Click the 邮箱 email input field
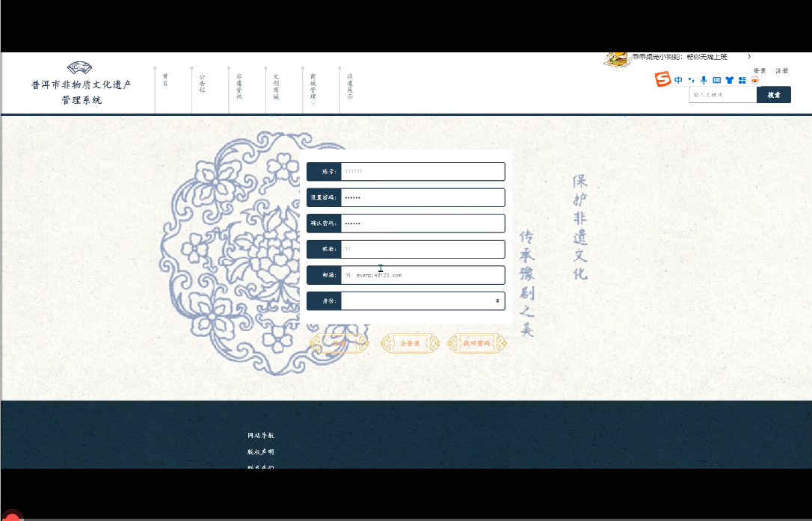Screen dimensions: 812x521 coord(422,275)
